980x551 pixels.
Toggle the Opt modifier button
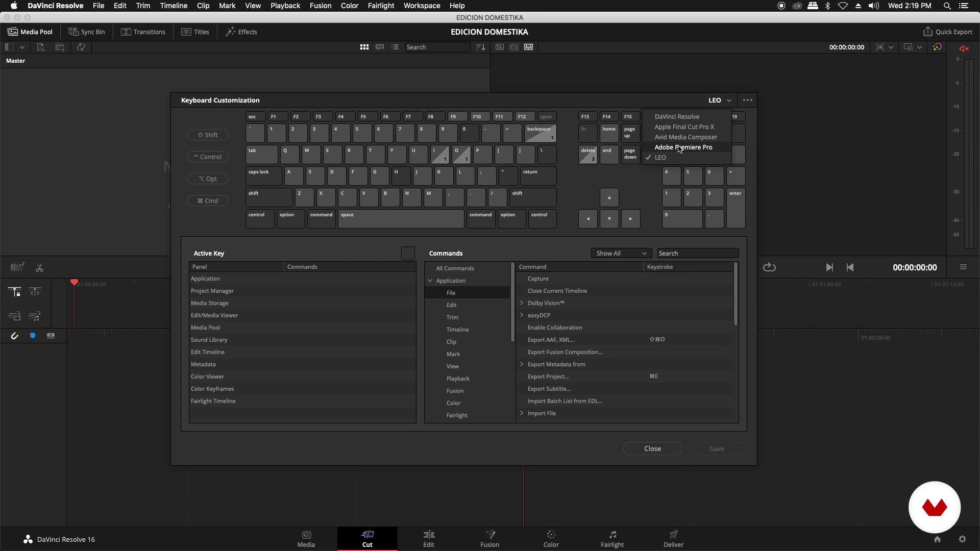(208, 179)
